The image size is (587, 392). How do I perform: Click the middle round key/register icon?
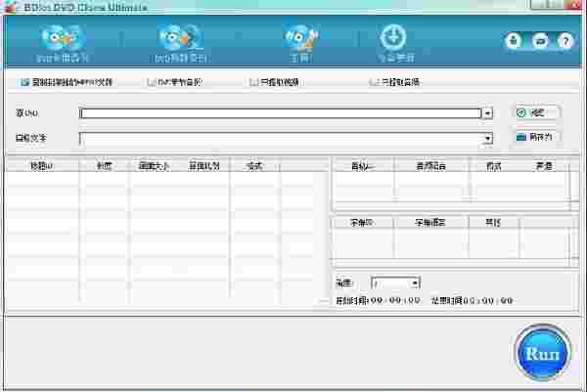tap(540, 40)
